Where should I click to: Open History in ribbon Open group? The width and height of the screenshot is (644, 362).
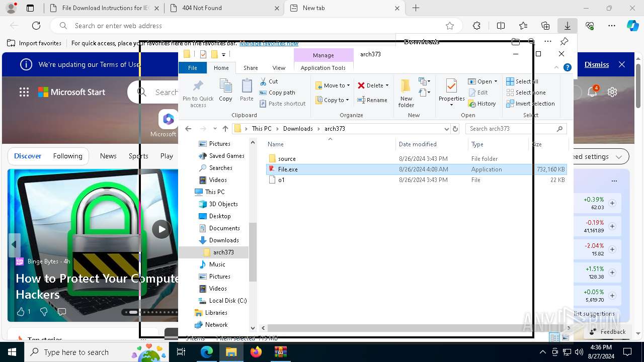482,104
